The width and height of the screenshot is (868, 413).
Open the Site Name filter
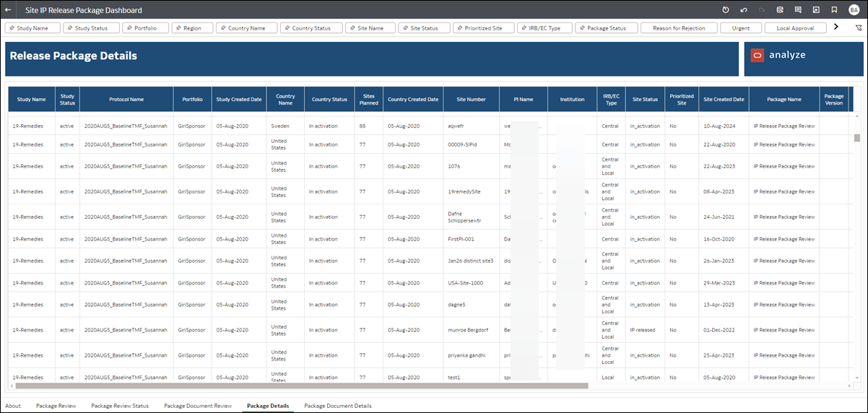pos(370,28)
